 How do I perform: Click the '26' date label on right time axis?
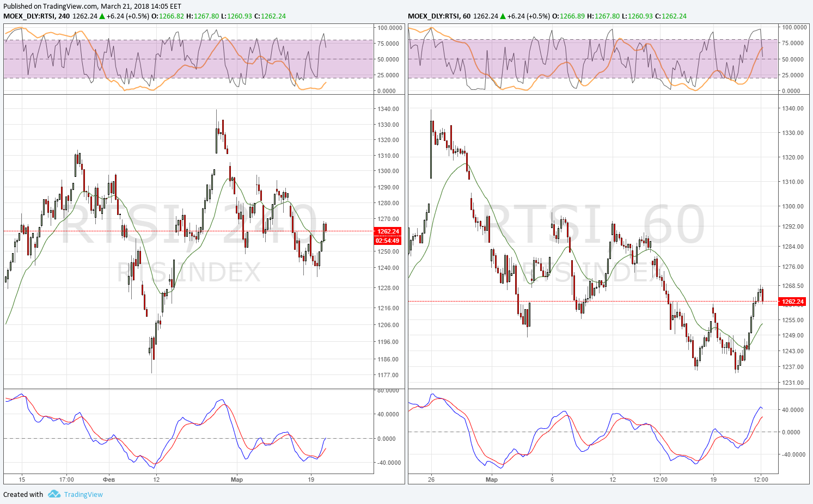pyautogui.click(x=431, y=480)
